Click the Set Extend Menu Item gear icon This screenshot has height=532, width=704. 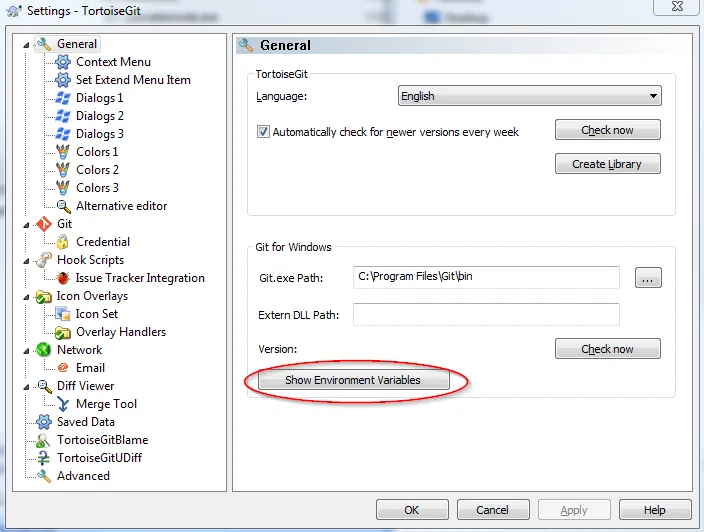[63, 80]
